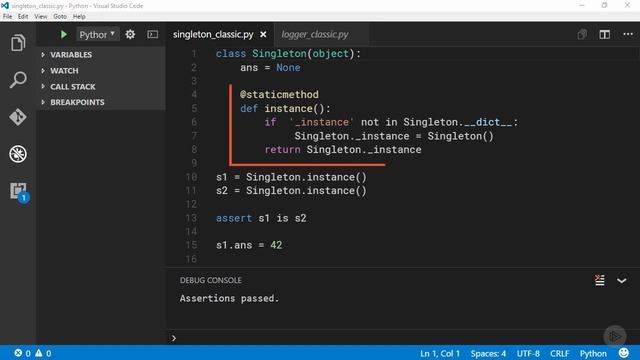This screenshot has height=360, width=640.
Task: Open the Explorer files view
Action: (18, 43)
